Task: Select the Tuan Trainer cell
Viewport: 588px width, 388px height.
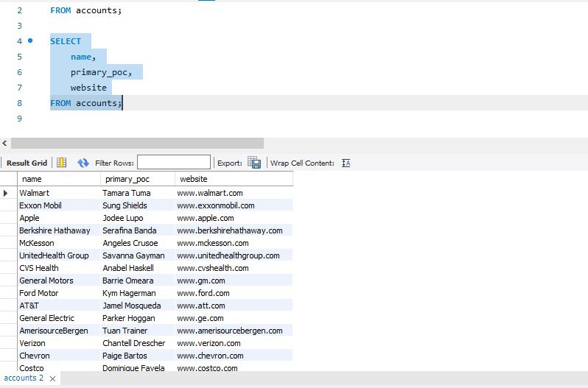Action: (138, 331)
